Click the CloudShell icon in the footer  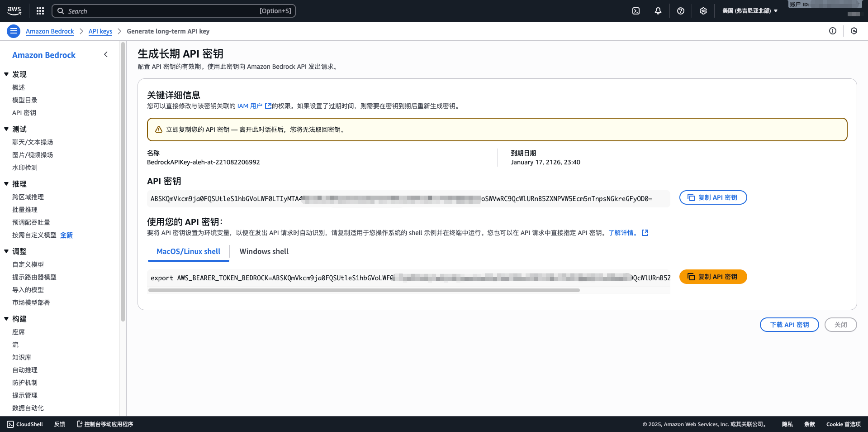[x=10, y=424]
